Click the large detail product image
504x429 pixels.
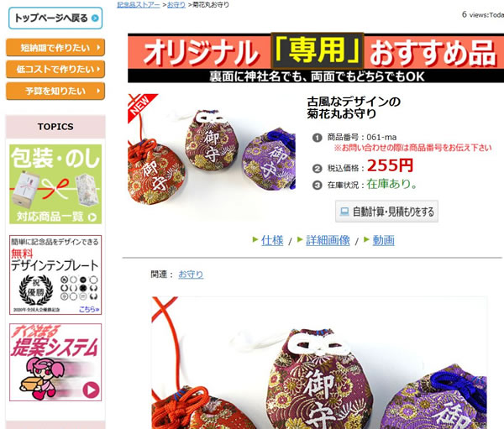[319, 363]
